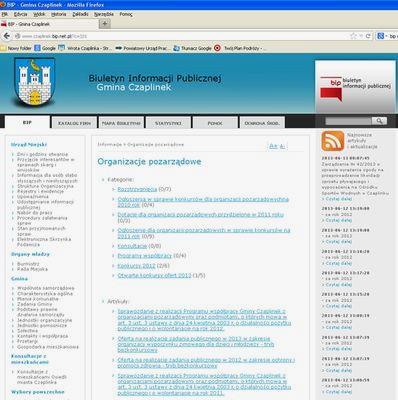The height and width of the screenshot is (400, 398).
Task: Click the address bar URL field
Action: pyautogui.click(x=183, y=36)
